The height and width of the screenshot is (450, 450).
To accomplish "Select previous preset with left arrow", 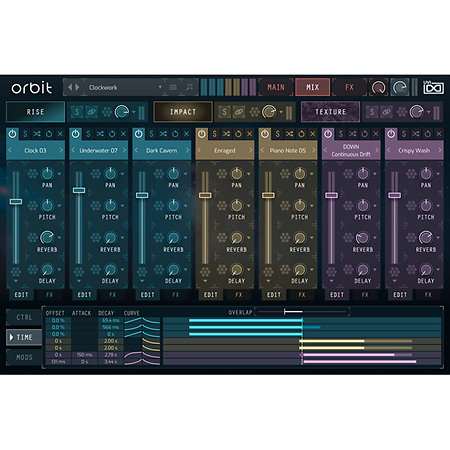I will (x=70, y=87).
